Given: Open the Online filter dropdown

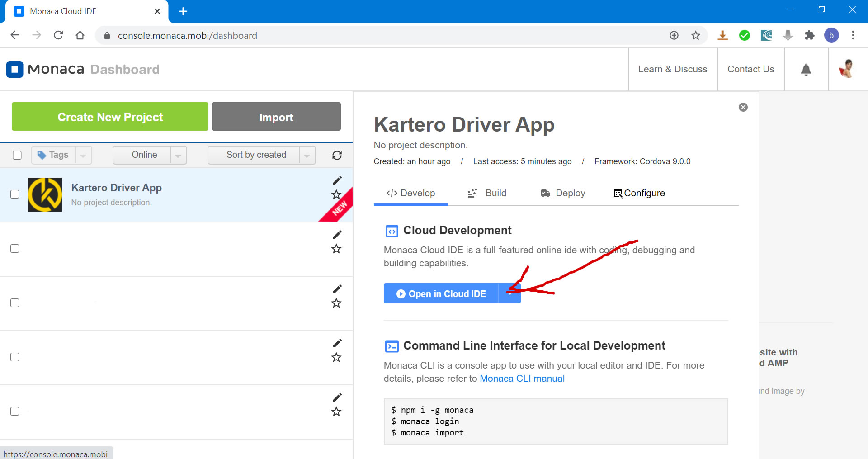Looking at the screenshot, I should point(178,155).
